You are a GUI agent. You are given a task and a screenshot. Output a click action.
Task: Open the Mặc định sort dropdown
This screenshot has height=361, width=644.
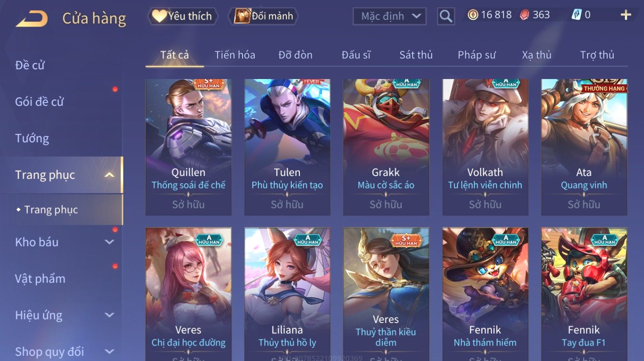[389, 16]
